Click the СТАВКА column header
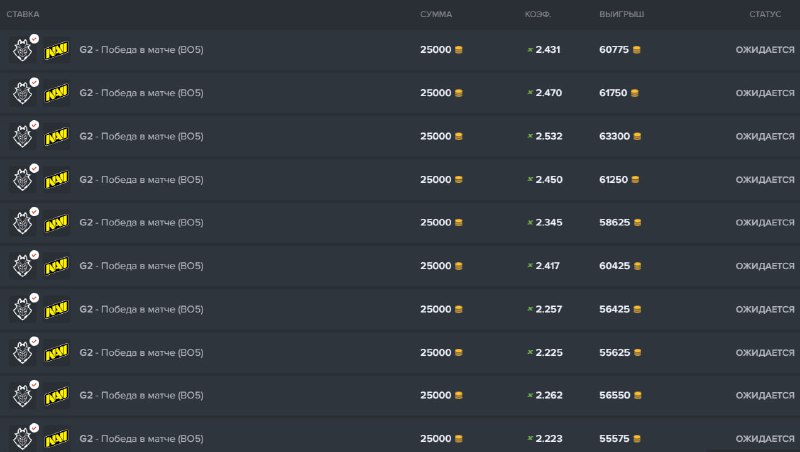Image resolution: width=800 pixels, height=452 pixels. coord(23,14)
